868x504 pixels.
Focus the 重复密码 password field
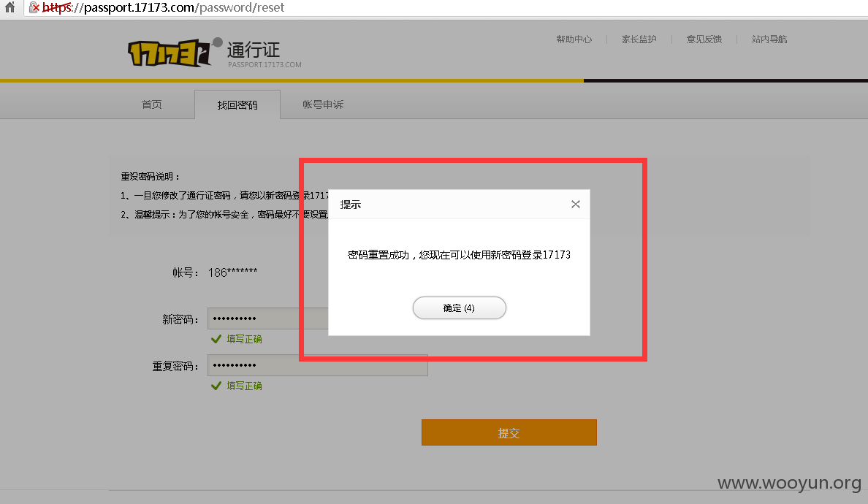click(x=318, y=365)
